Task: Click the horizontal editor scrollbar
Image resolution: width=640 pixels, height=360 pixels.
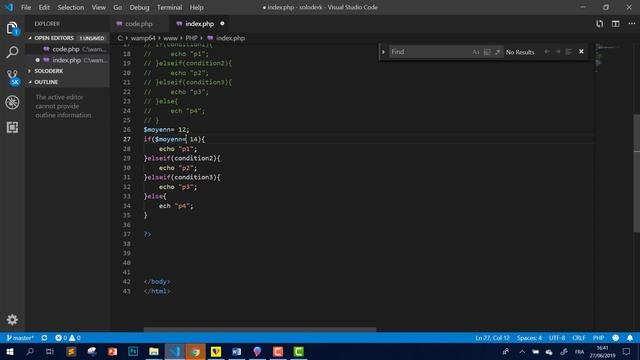Action: click(260, 329)
